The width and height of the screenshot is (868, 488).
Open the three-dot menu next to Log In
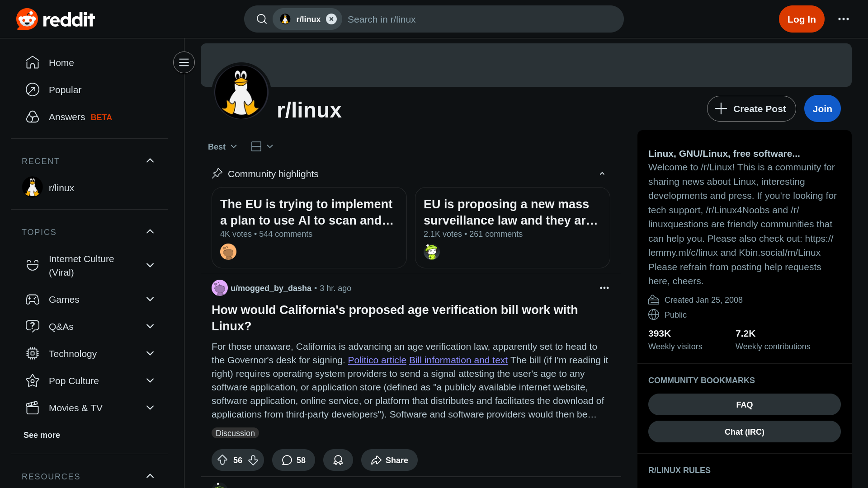[x=843, y=19]
